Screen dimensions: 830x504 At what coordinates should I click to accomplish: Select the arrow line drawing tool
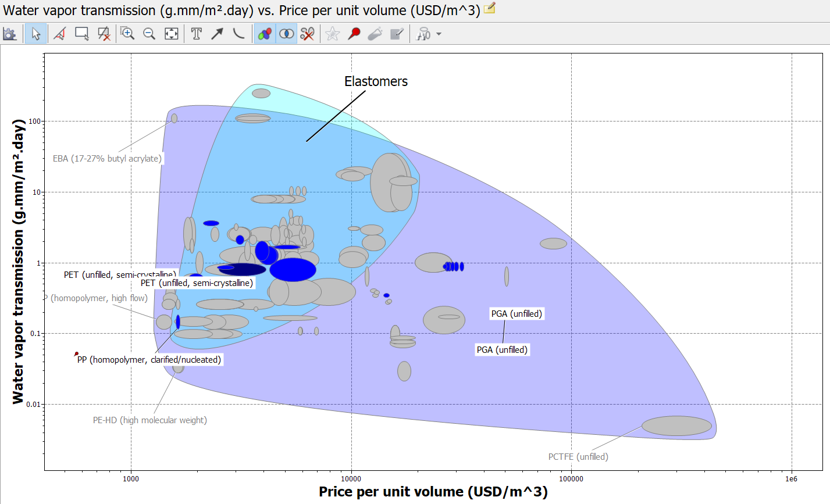[x=217, y=34]
